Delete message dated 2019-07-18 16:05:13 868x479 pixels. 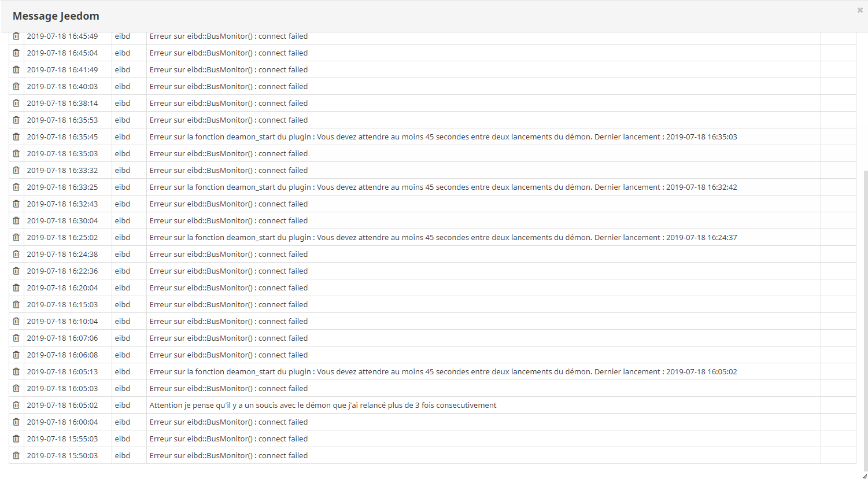point(16,371)
